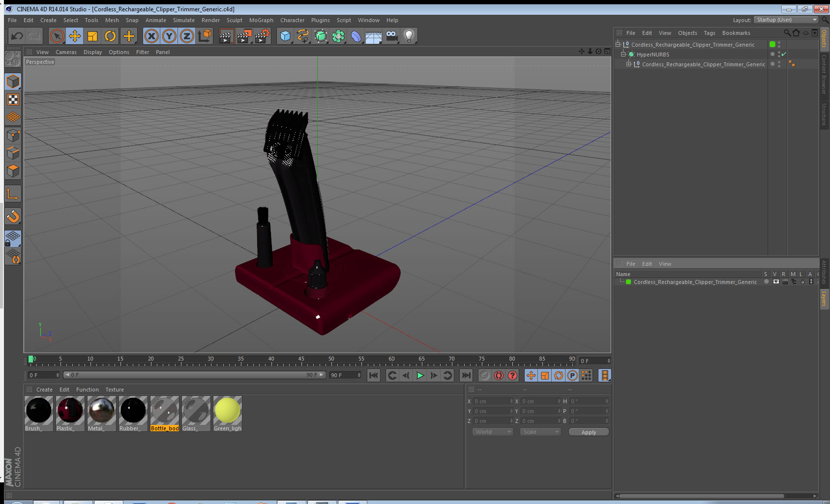Viewport: 830px width, 504px height.
Task: Open Layer Manager Edit menu
Action: [647, 264]
